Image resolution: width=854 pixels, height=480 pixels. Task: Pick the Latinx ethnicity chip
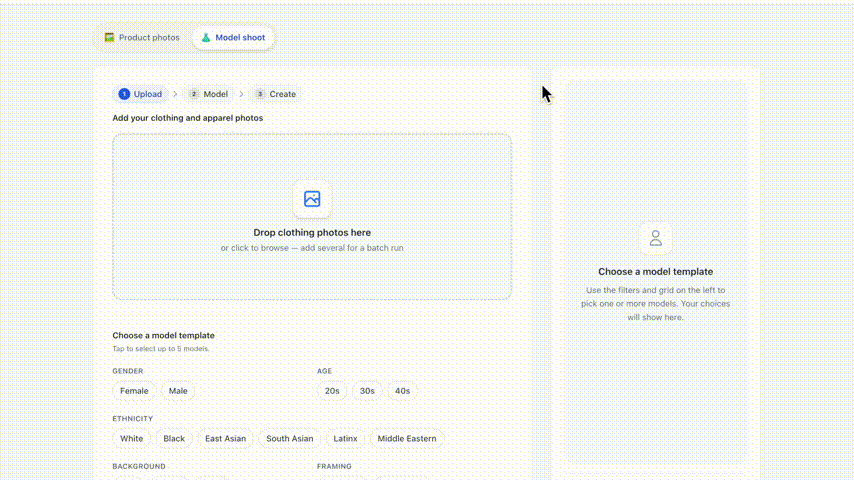(346, 438)
